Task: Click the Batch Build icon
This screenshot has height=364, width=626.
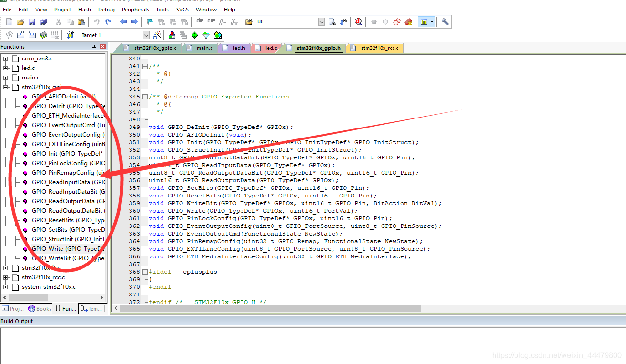Action: pyautogui.click(x=43, y=35)
